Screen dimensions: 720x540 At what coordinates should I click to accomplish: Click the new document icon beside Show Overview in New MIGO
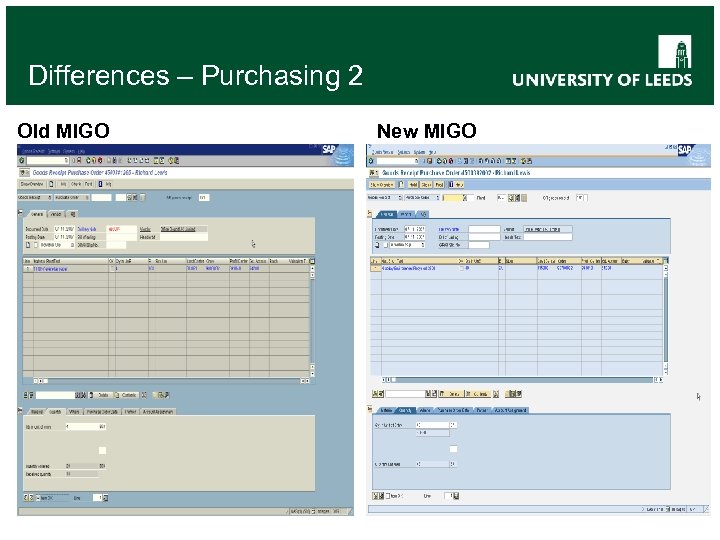401,185
